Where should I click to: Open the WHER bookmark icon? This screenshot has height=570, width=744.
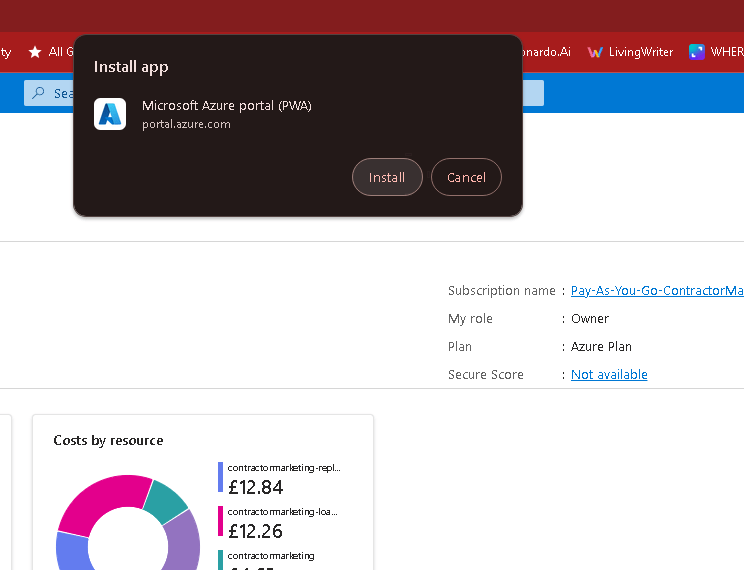tap(697, 52)
